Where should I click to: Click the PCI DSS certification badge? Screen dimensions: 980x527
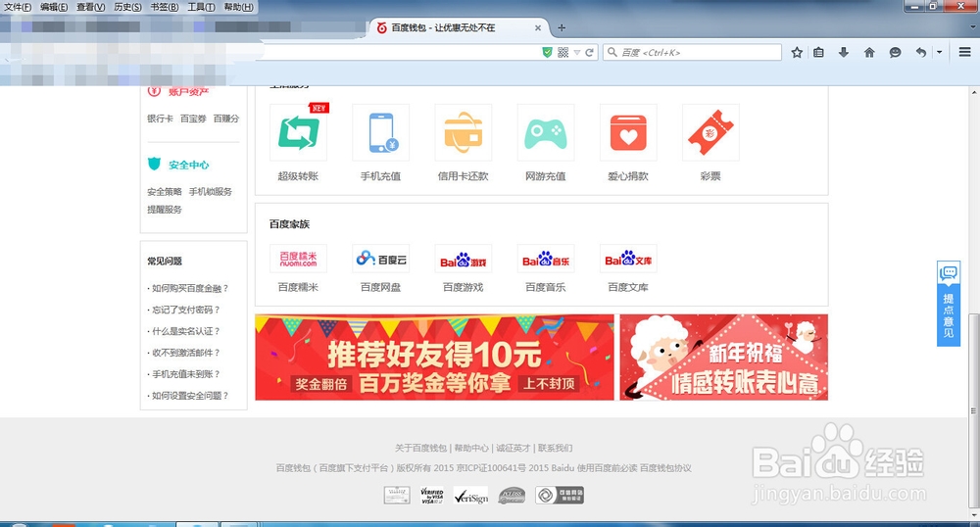pos(512,496)
